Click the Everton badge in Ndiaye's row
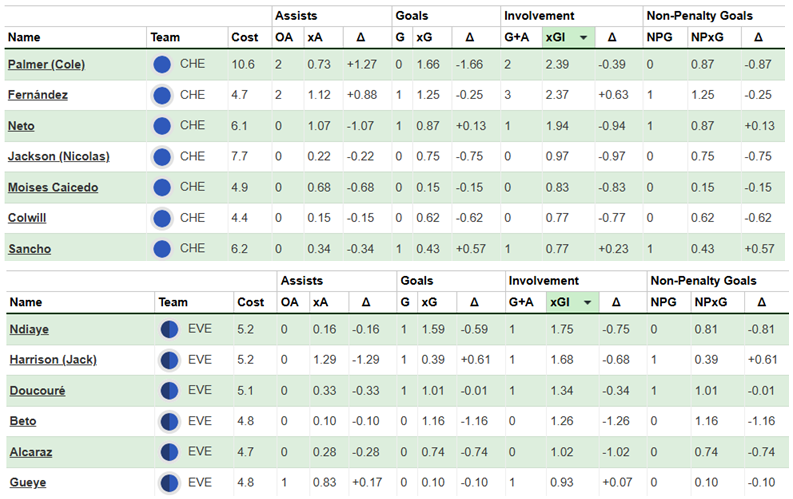793x499 pixels. (x=169, y=329)
